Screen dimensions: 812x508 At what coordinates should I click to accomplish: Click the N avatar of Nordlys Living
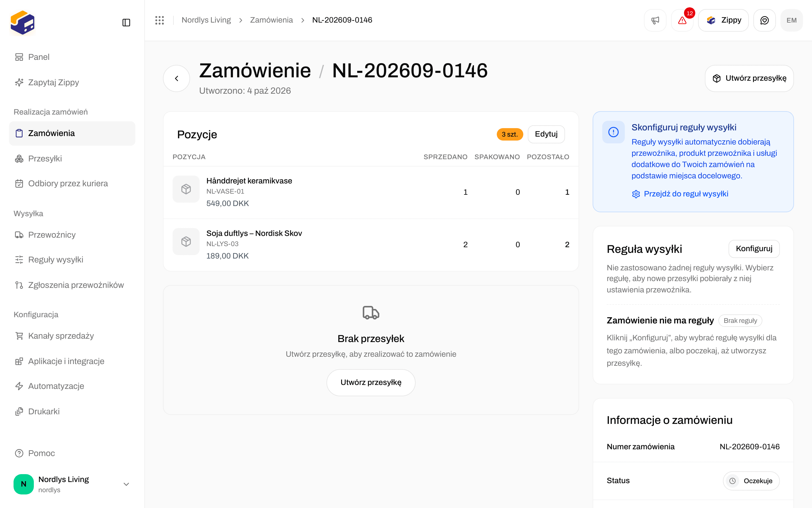coord(23,484)
